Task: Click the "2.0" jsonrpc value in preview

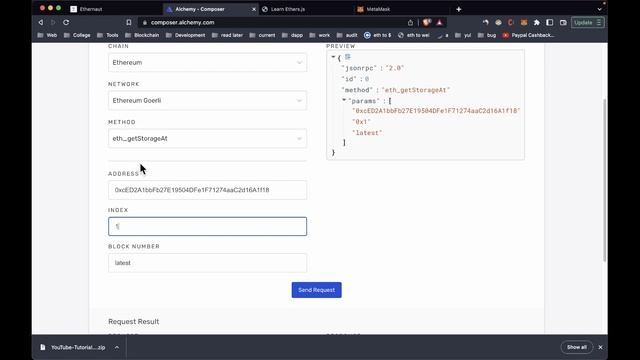Action: coord(394,68)
